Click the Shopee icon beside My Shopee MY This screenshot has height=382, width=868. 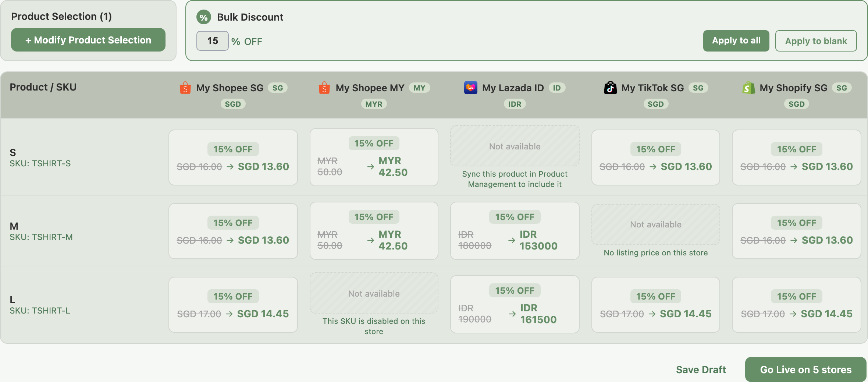pos(324,88)
